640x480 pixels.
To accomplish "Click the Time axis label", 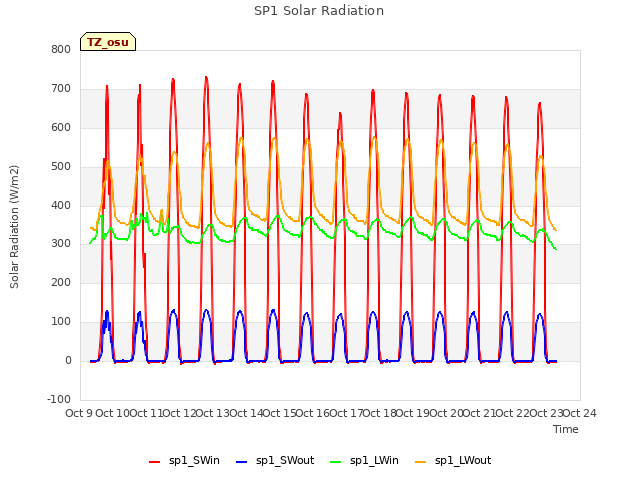I will (x=566, y=429).
